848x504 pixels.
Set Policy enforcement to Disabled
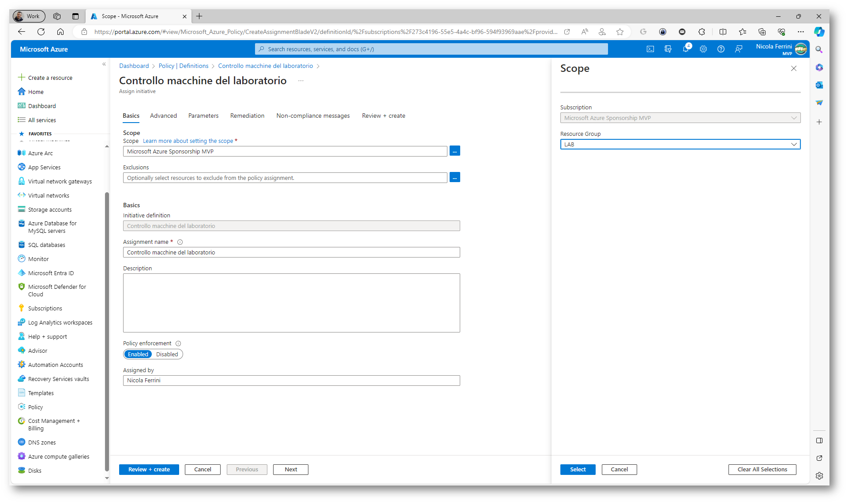pos(167,354)
